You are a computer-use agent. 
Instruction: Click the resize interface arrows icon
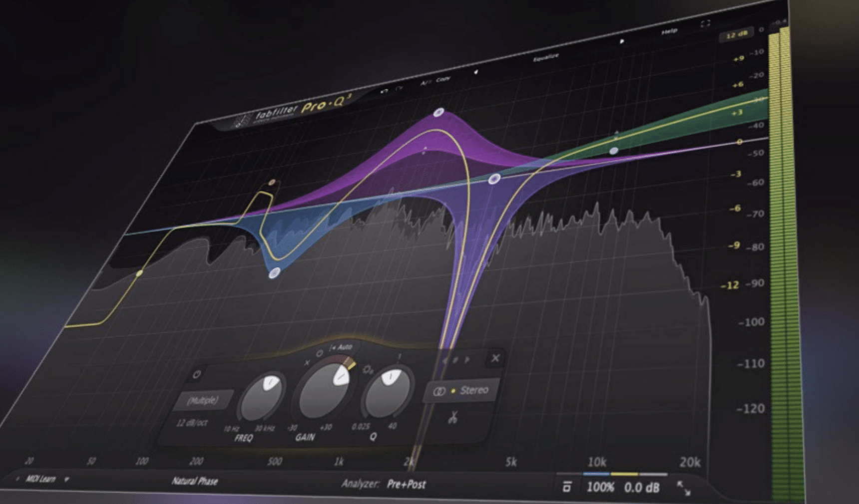point(684,488)
